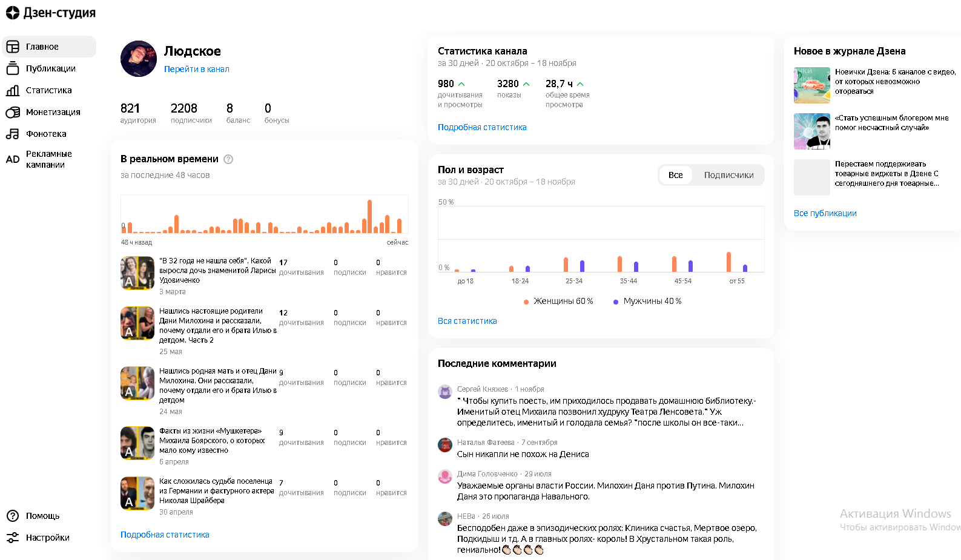Click the Помощь question mark icon
The width and height of the screenshot is (961, 560).
click(x=13, y=516)
